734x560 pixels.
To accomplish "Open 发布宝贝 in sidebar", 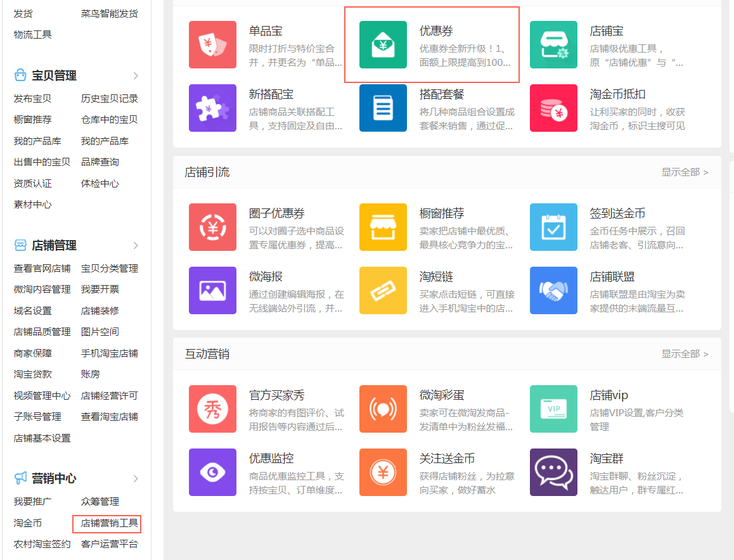I will (32, 99).
